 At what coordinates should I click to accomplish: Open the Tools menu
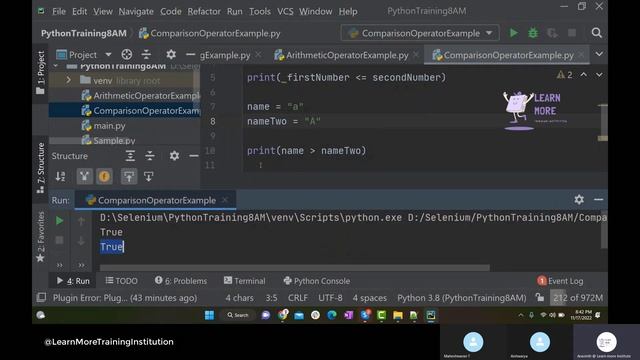point(260,11)
